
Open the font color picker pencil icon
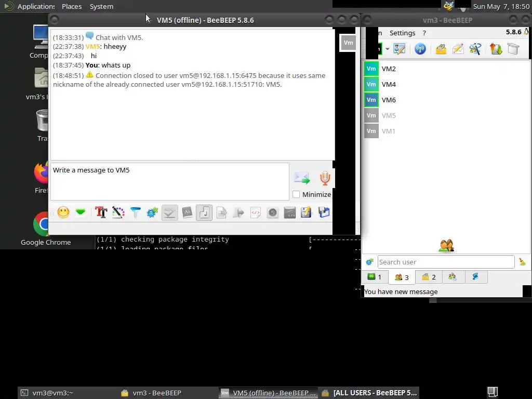click(x=118, y=212)
